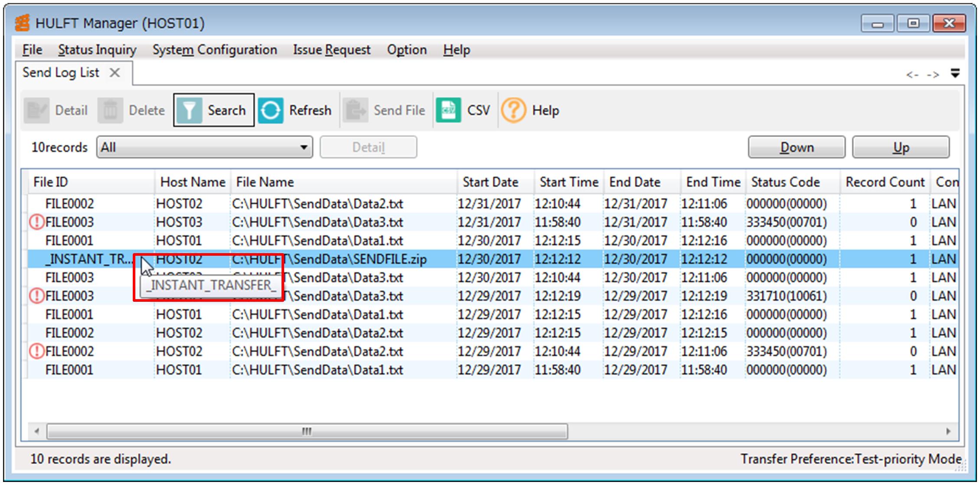Open the Search filter tool
This screenshot has height=485, width=980.
[213, 110]
